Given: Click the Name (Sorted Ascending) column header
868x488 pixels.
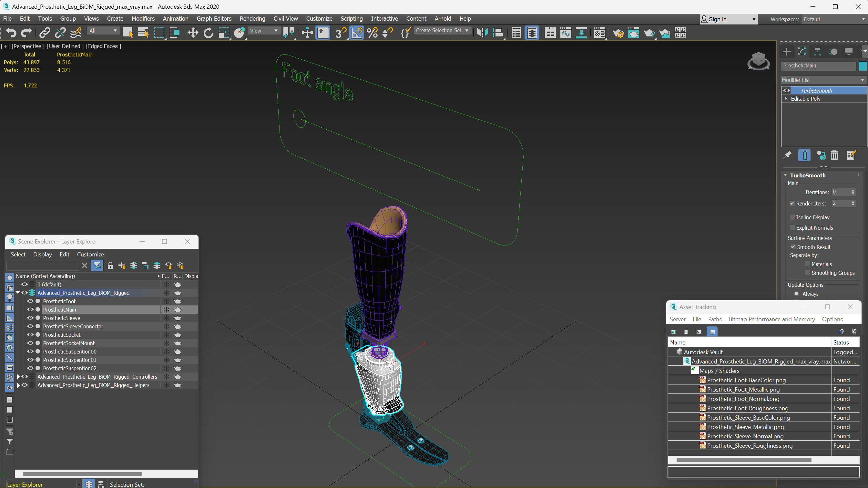Looking at the screenshot, I should pos(87,276).
